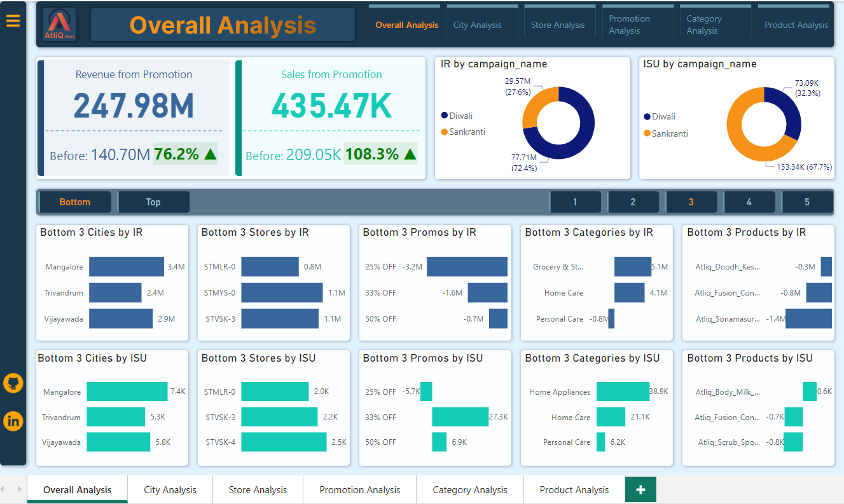Navigate to Category Analysis header button
This screenshot has width=844, height=504.
704,25
